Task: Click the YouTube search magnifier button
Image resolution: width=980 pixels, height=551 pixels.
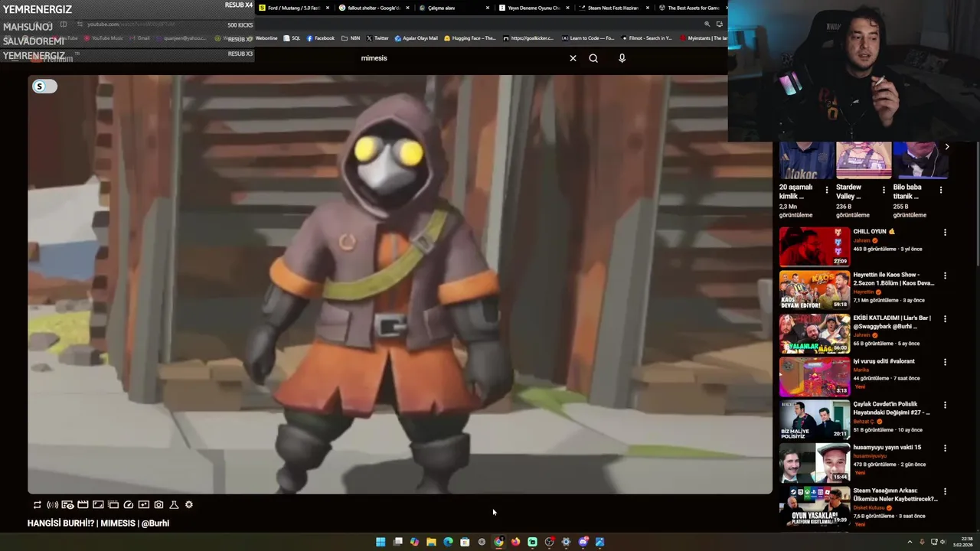Action: (x=593, y=58)
